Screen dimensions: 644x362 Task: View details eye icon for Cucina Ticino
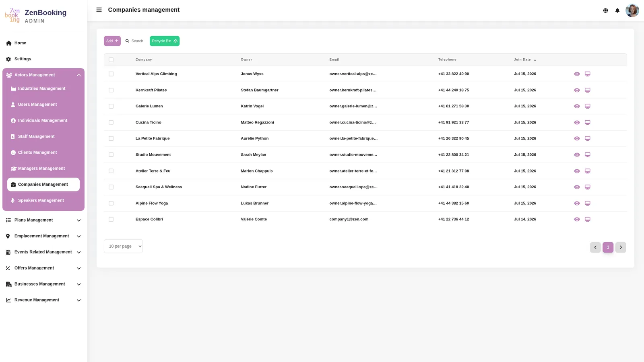[x=577, y=122]
